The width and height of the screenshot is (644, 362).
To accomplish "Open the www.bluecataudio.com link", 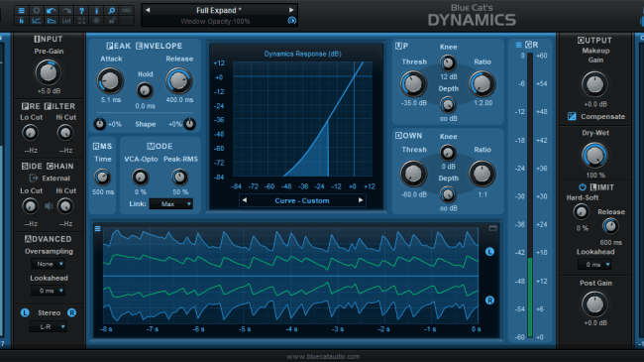I will pos(323,357).
